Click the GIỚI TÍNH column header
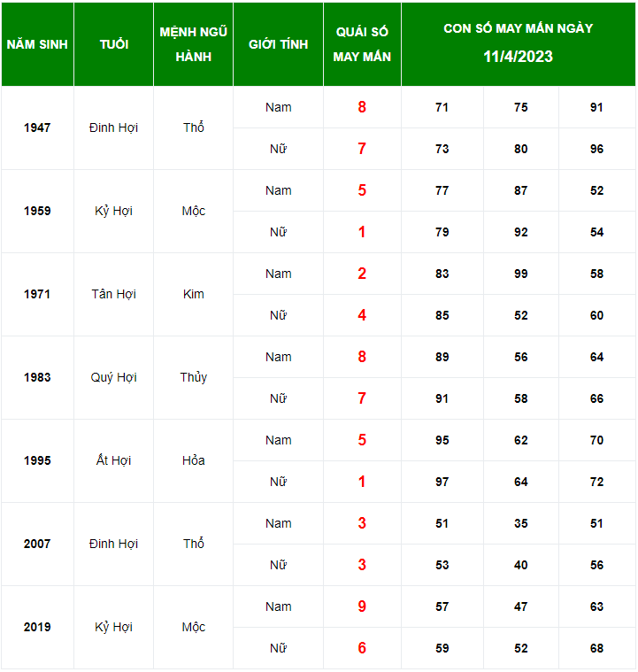The image size is (638, 672). (x=278, y=44)
